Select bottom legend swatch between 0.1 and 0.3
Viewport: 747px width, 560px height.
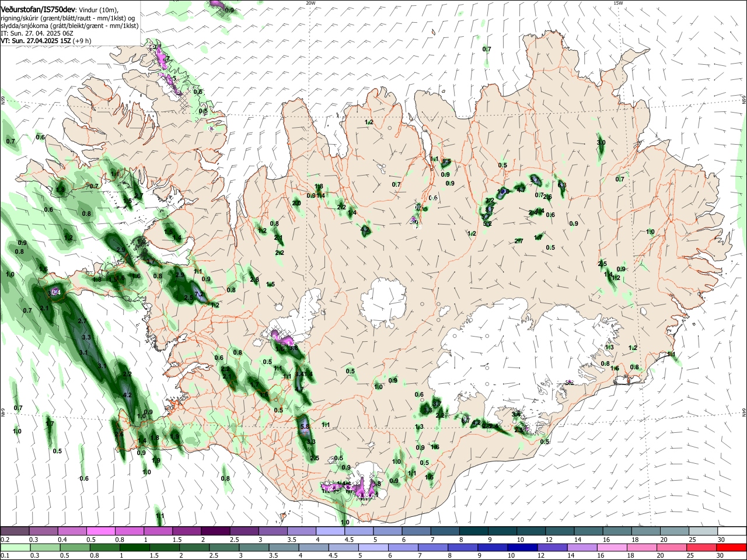pos(14,547)
